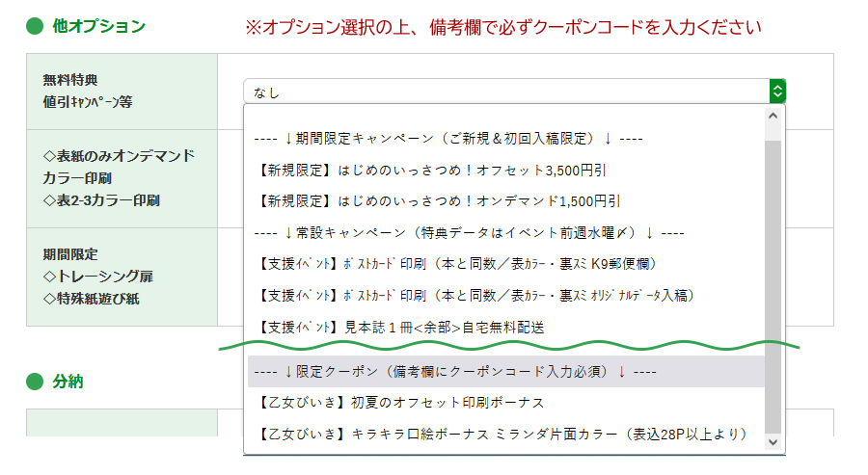Choose ポストカード印刷 K9郵便欄 option

506,264
